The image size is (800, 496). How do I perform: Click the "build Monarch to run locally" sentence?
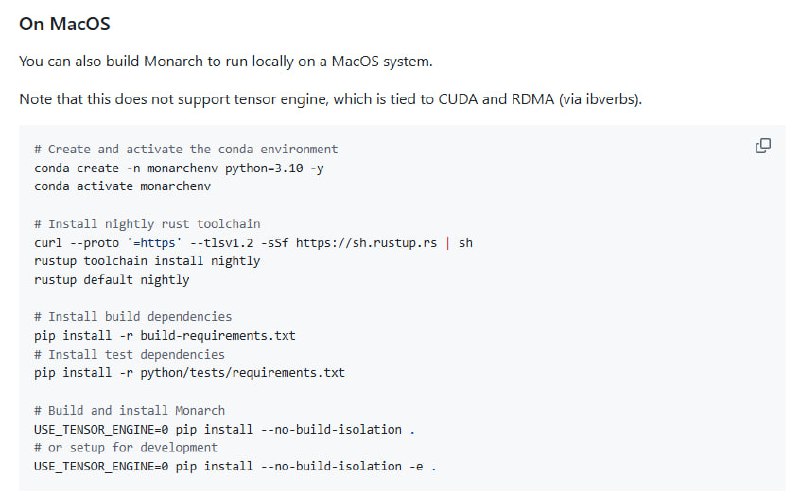click(225, 62)
